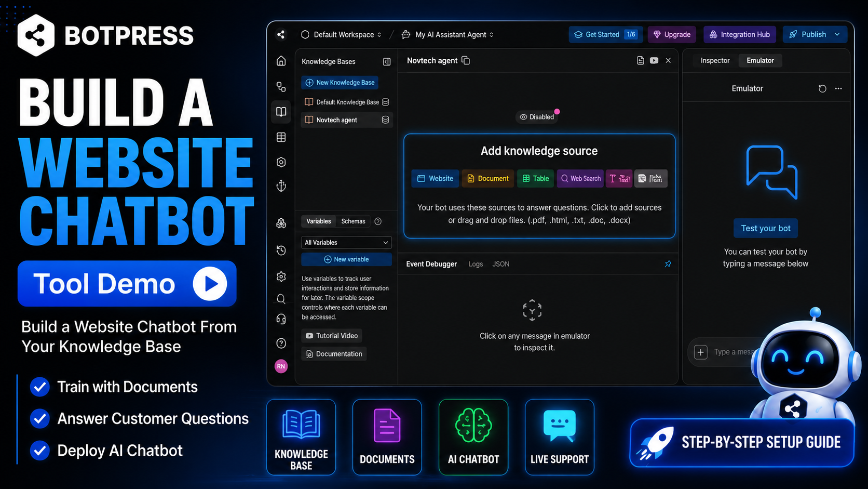This screenshot has width=868, height=489.
Task: Click the AI Chatbot card at bottom
Action: coord(473,437)
